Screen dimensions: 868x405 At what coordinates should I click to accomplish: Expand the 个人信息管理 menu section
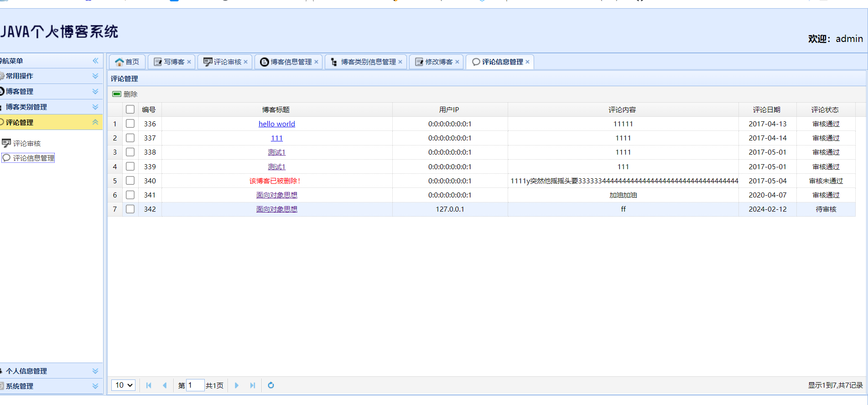click(x=95, y=371)
